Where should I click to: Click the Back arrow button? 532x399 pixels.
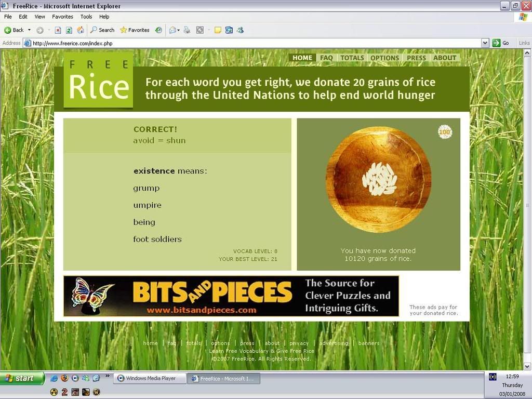[14, 30]
